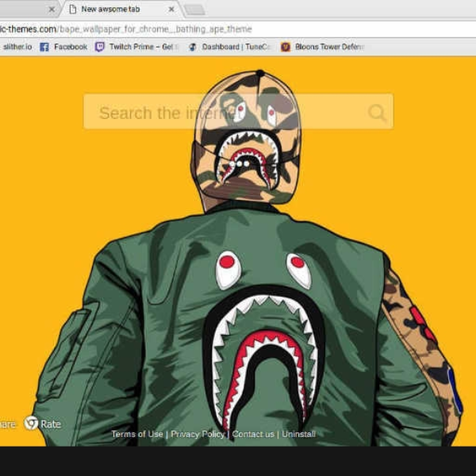Open a new browser tab
476x476 pixels.
[x=194, y=10]
